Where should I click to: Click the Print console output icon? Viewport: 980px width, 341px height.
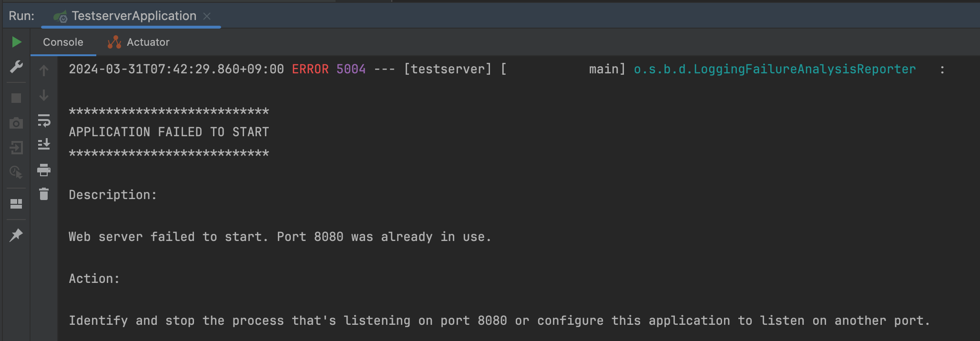point(44,170)
